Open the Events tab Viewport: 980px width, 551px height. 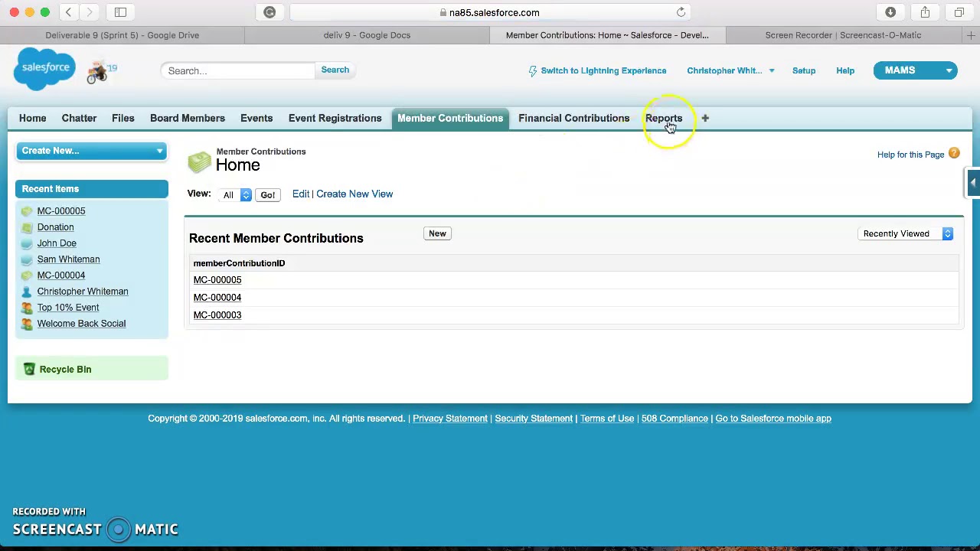[x=256, y=119]
